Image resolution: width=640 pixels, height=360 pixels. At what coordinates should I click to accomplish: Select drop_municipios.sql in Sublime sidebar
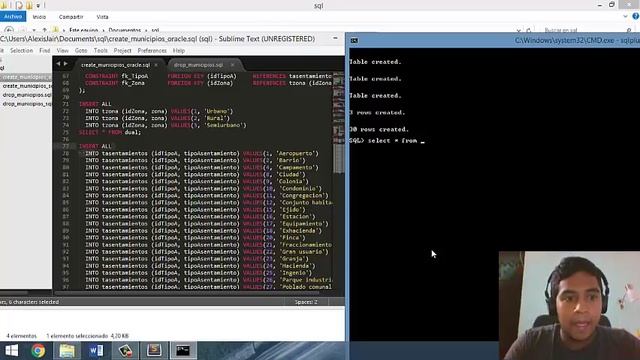[x=26, y=95]
